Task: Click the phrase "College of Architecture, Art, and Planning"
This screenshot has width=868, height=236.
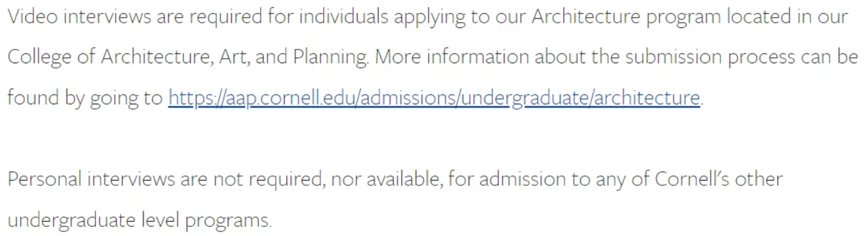Action: [x=188, y=58]
